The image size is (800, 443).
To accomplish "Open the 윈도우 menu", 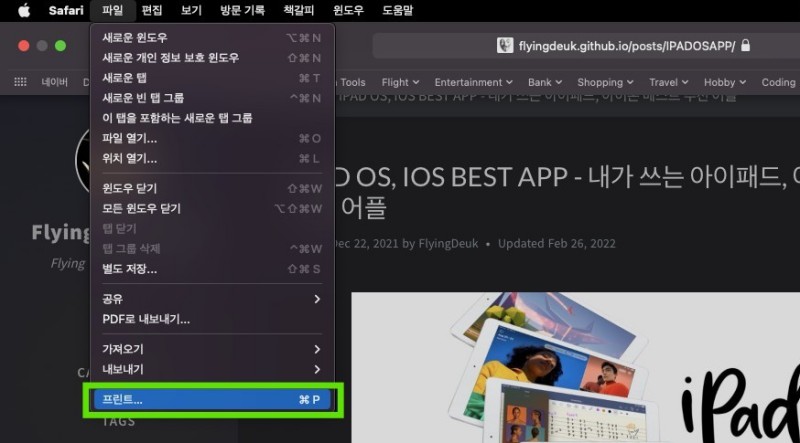I will 348,10.
